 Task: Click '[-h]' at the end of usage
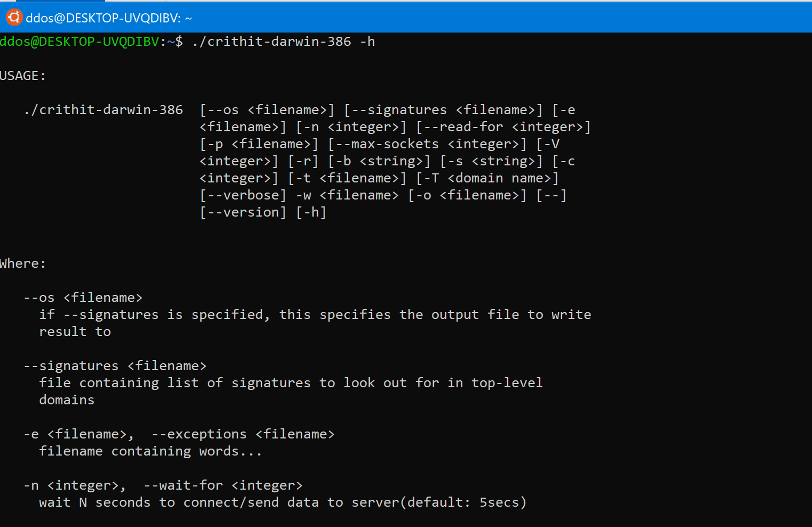[311, 212]
